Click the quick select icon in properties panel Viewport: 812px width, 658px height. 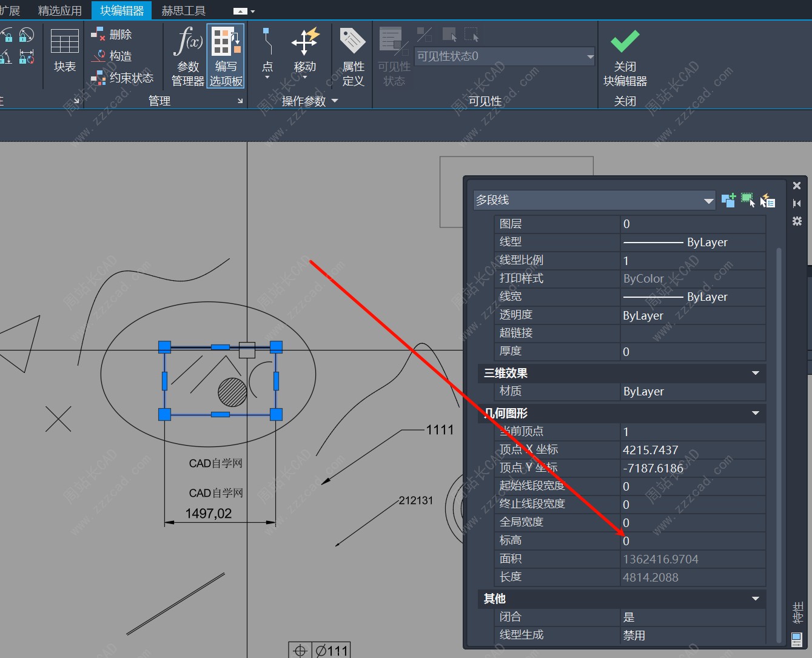[767, 200]
